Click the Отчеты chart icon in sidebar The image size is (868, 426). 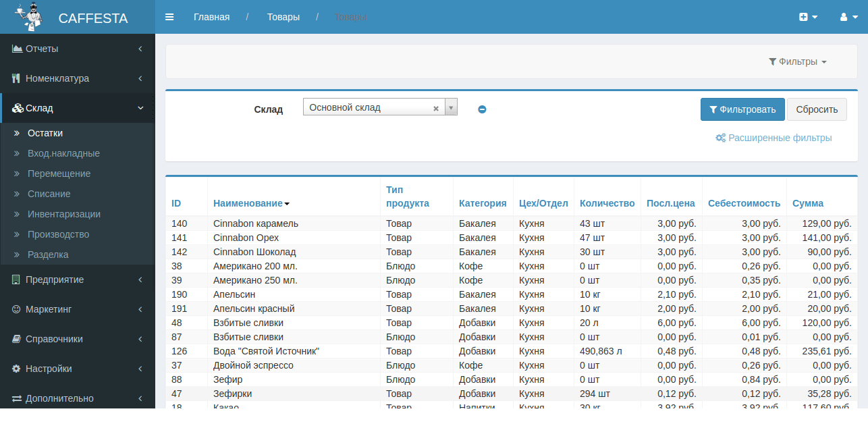17,49
